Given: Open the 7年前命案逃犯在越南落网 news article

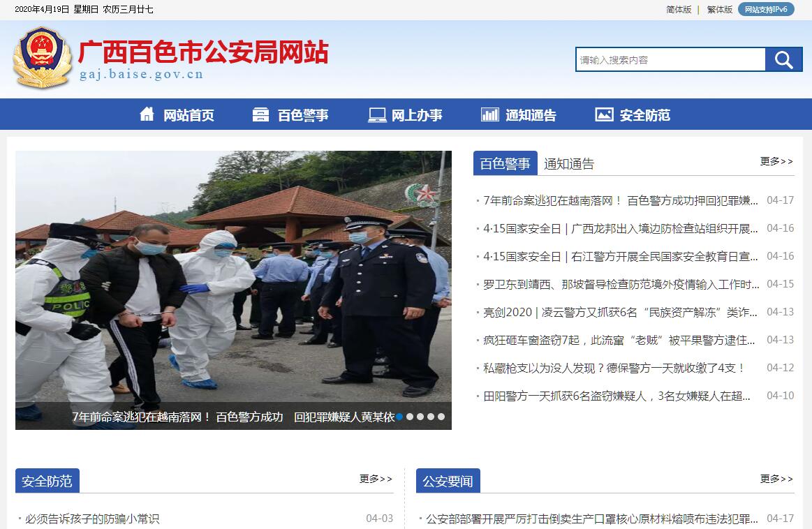Looking at the screenshot, I should (x=621, y=200).
